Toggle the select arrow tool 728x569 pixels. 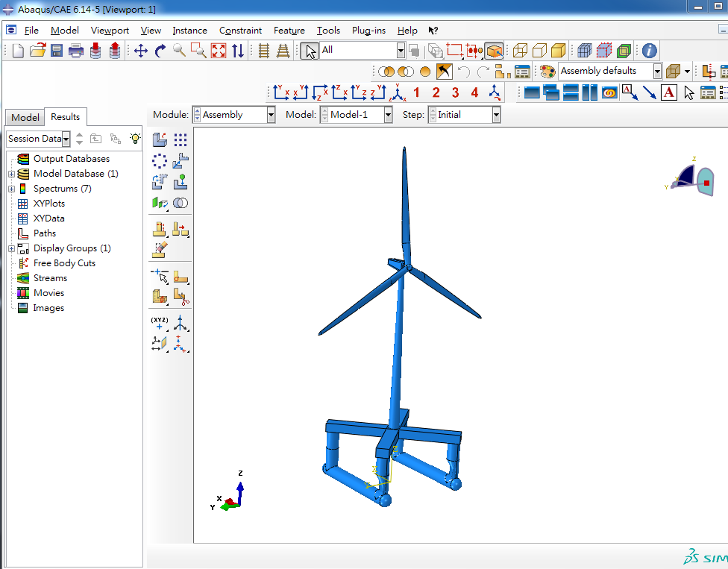click(x=310, y=51)
